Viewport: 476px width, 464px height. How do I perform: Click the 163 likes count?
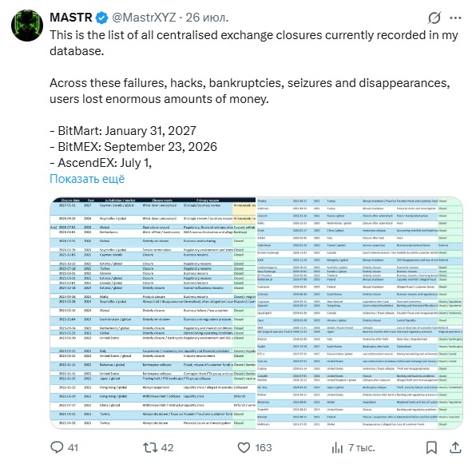pyautogui.click(x=264, y=447)
